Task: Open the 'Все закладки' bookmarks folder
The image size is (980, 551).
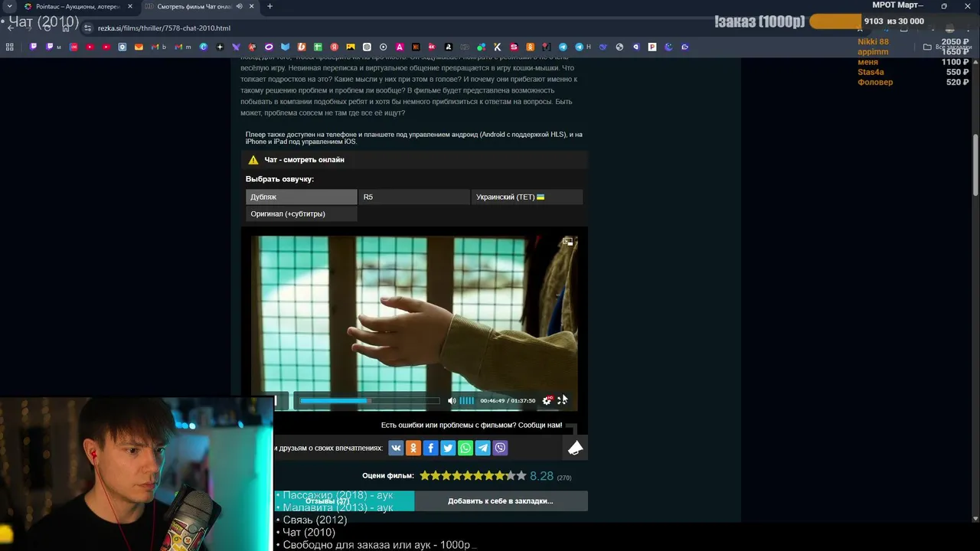Action: pos(948,47)
